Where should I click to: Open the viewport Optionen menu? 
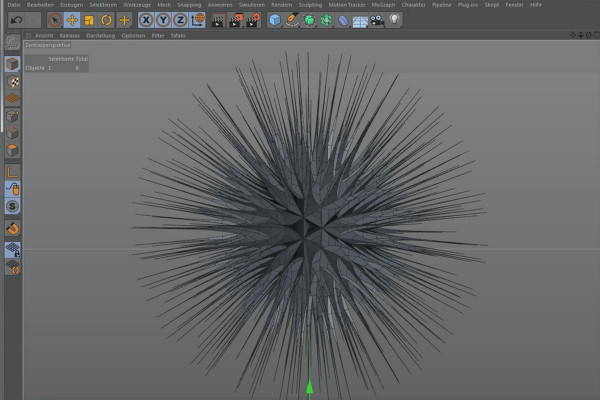(x=133, y=36)
